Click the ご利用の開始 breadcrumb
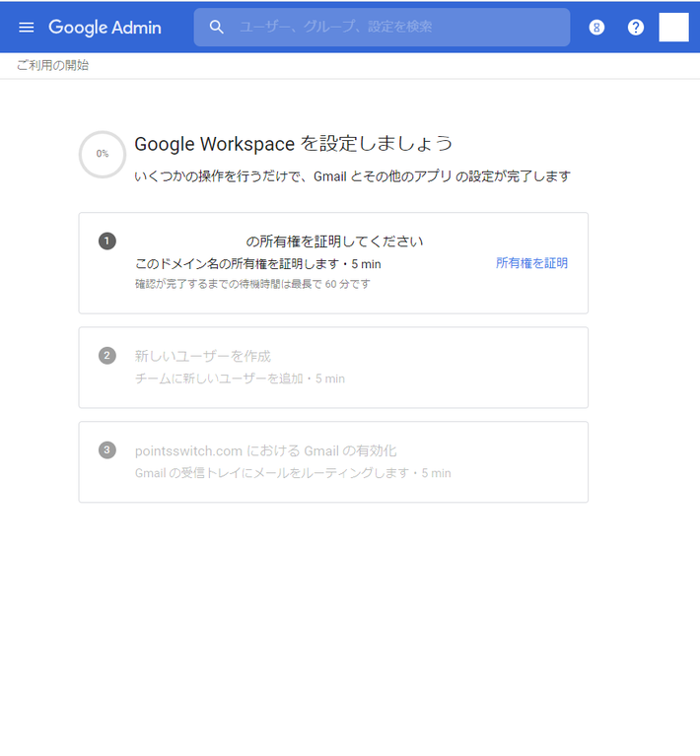 pos(52,65)
